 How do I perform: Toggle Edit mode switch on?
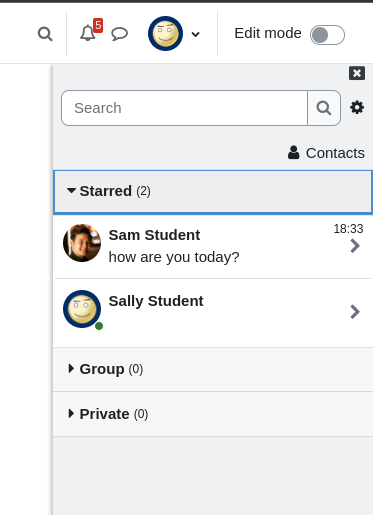point(327,35)
